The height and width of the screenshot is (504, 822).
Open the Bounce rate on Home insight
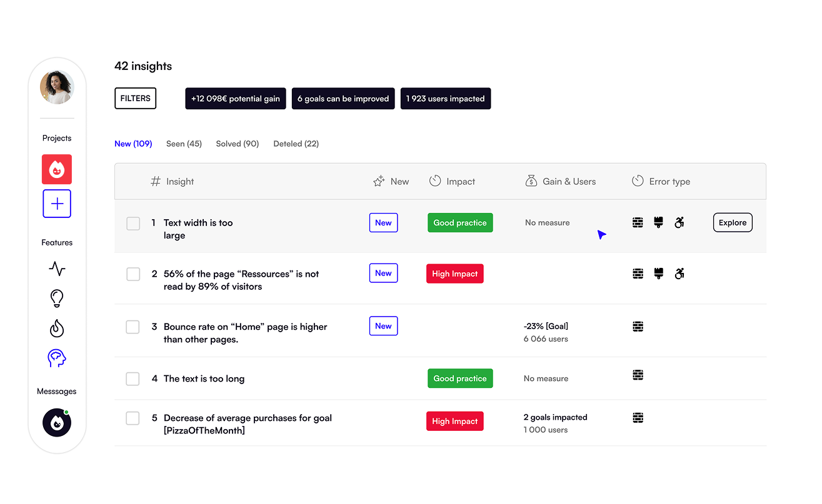pos(245,333)
